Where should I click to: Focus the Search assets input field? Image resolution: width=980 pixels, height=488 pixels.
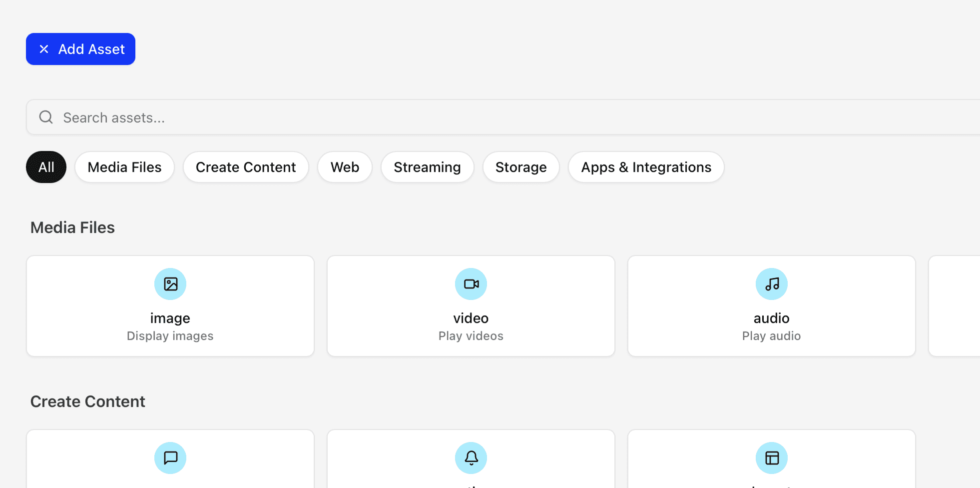499,117
